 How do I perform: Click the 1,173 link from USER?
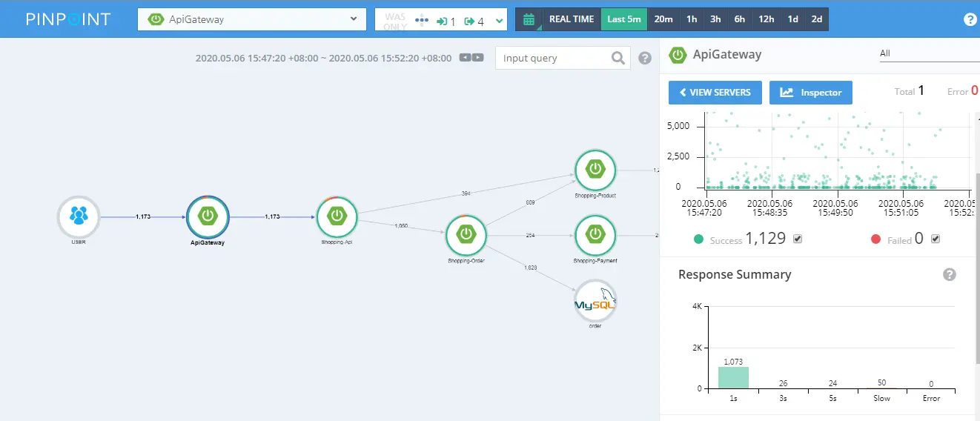click(x=143, y=216)
